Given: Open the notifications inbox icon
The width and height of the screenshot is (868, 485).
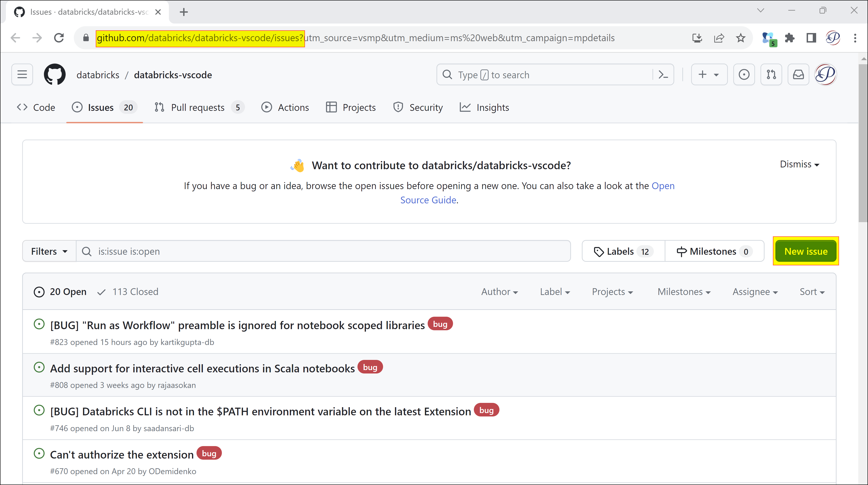Looking at the screenshot, I should (798, 74).
